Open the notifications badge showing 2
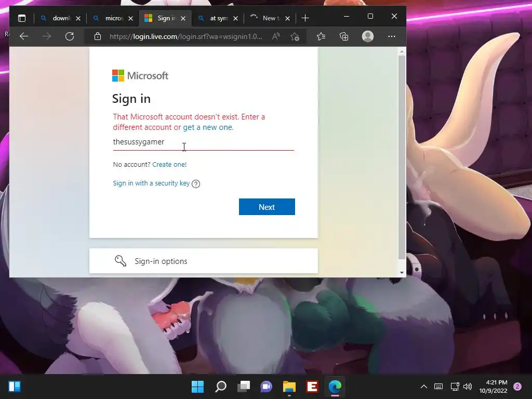 (x=517, y=387)
